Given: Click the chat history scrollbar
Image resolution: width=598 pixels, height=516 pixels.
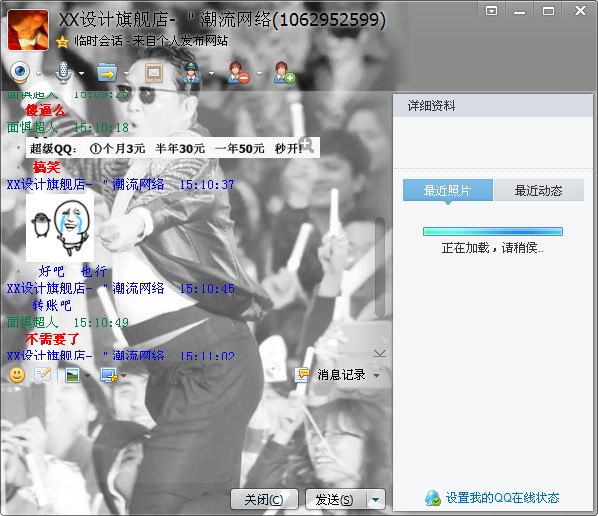Looking at the screenshot, I should point(379,267).
